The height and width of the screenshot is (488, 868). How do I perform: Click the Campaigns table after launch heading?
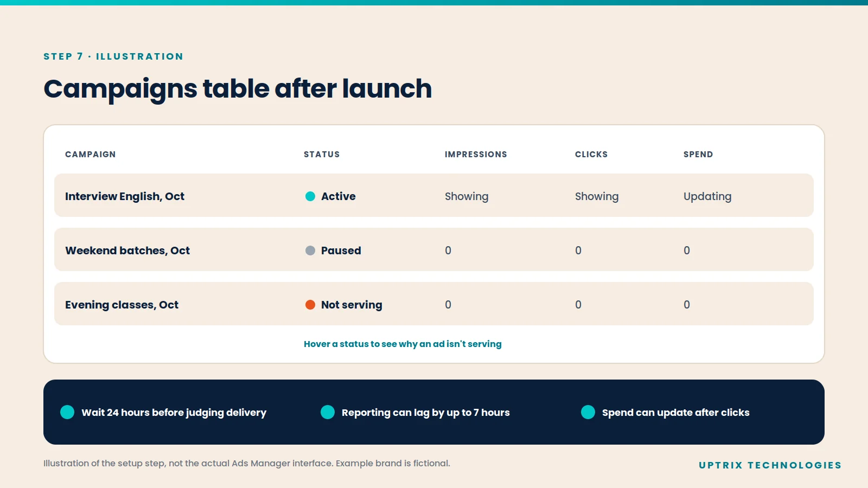[x=238, y=89]
